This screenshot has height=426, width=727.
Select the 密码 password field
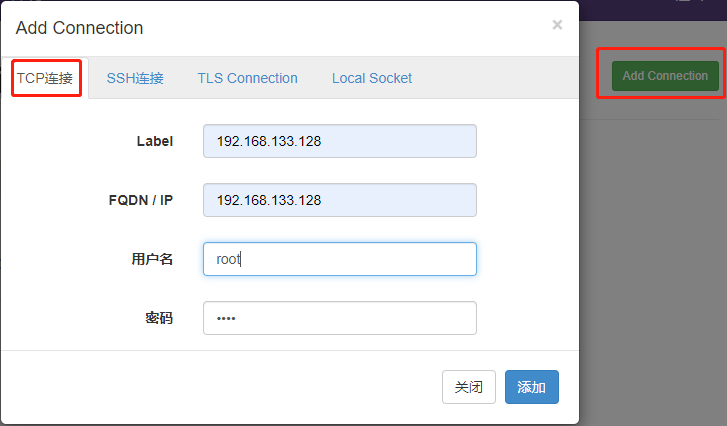pyautogui.click(x=339, y=318)
